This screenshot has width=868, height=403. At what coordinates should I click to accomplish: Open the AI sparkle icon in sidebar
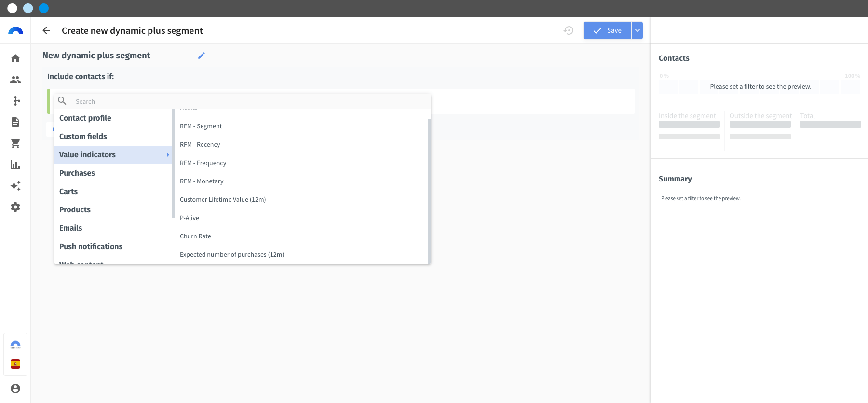click(15, 186)
